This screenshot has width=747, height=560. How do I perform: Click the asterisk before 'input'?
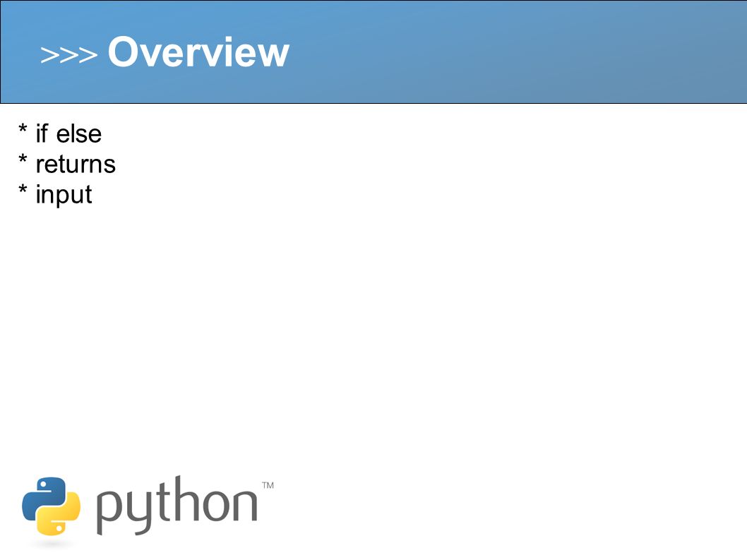(x=23, y=191)
